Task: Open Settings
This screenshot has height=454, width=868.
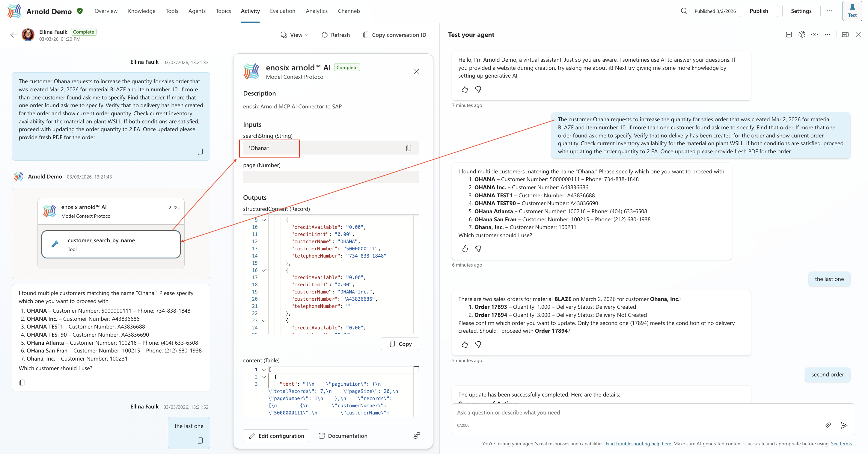Action: (801, 11)
